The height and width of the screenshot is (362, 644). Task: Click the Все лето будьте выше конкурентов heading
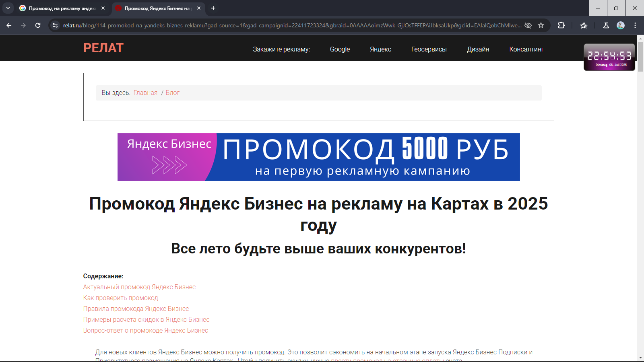[x=318, y=249]
